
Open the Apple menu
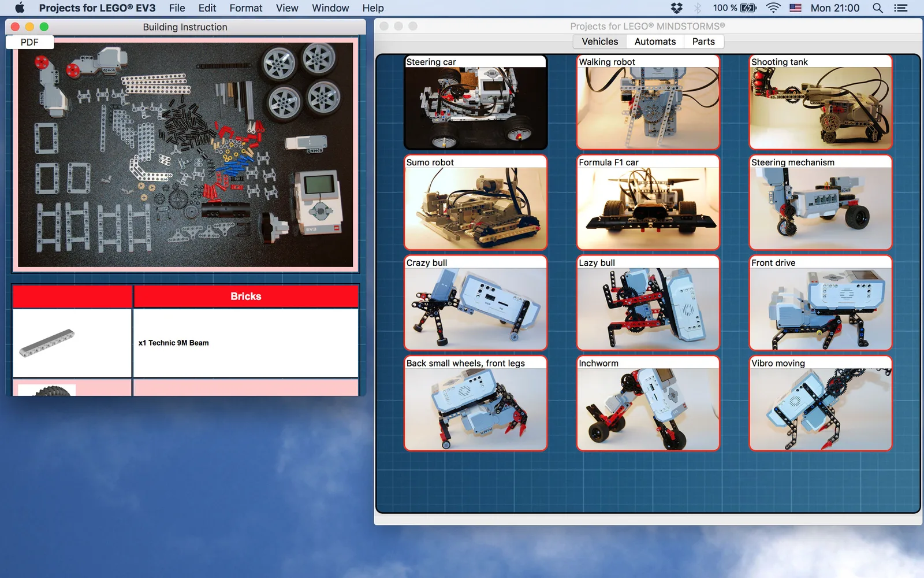[20, 8]
